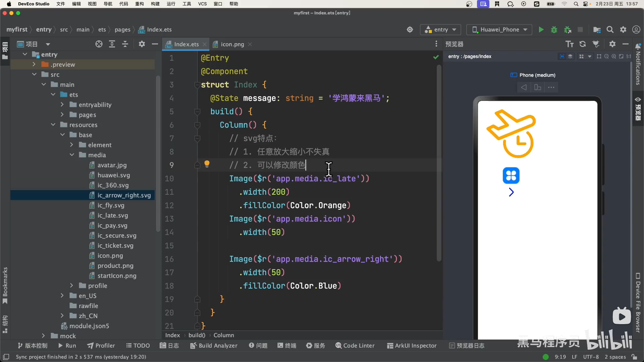Expand the element folder
Viewport: 644px width, 362px height.
(71, 145)
